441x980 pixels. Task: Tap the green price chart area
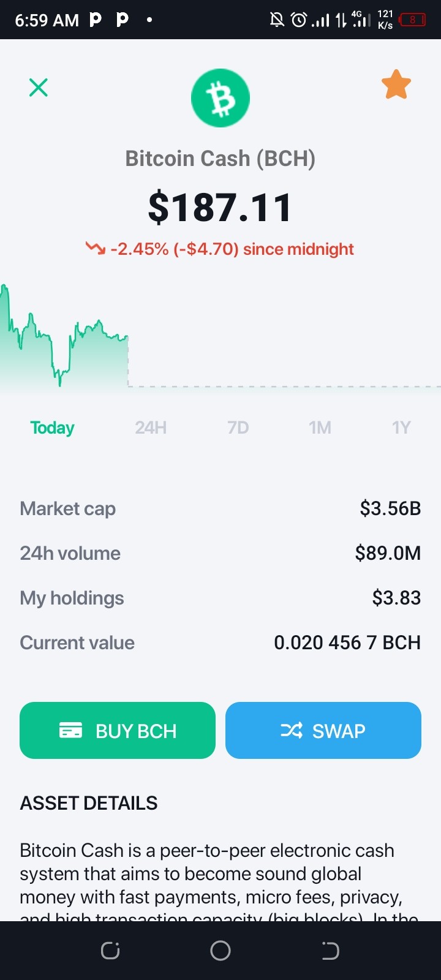(x=64, y=337)
